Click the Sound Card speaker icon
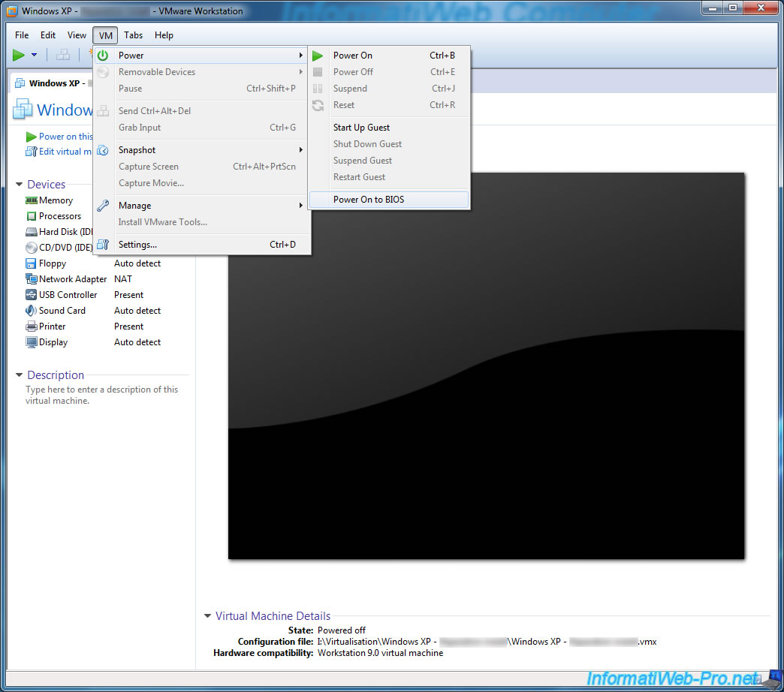This screenshot has width=784, height=692. click(31, 310)
